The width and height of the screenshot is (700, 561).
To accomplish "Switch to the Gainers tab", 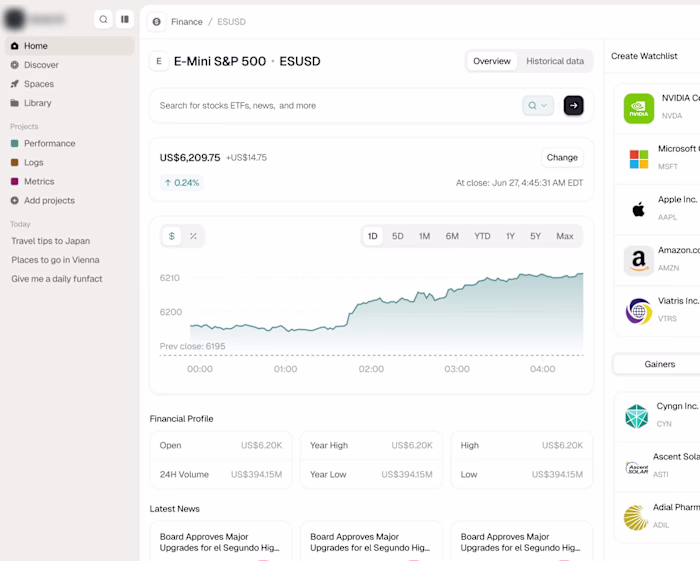I will 660,364.
